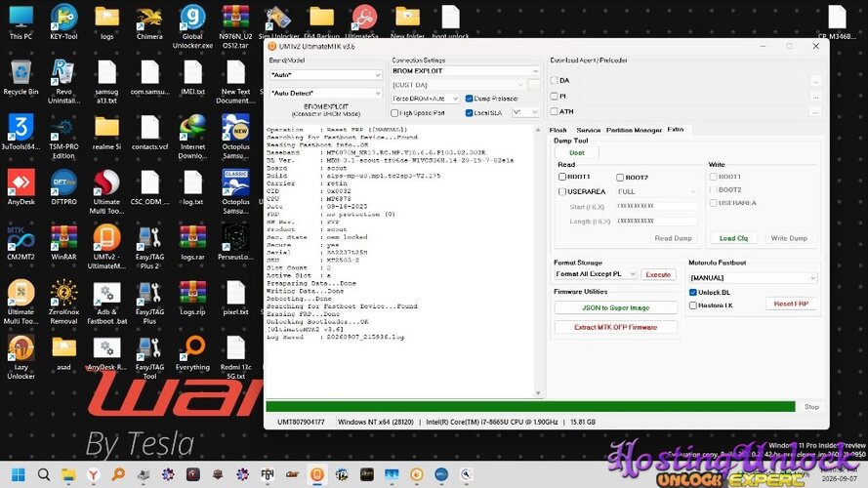Uncheck Local SLA option
Screen dimensions: 868x488
470,113
